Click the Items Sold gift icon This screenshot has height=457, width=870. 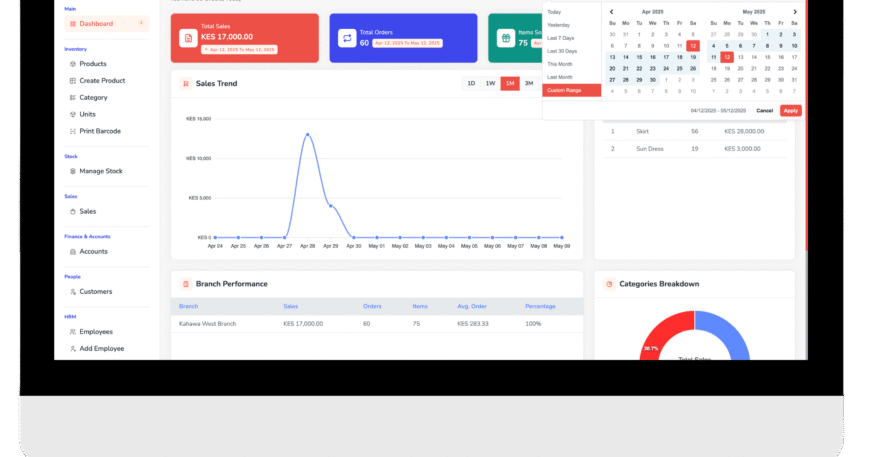click(505, 38)
